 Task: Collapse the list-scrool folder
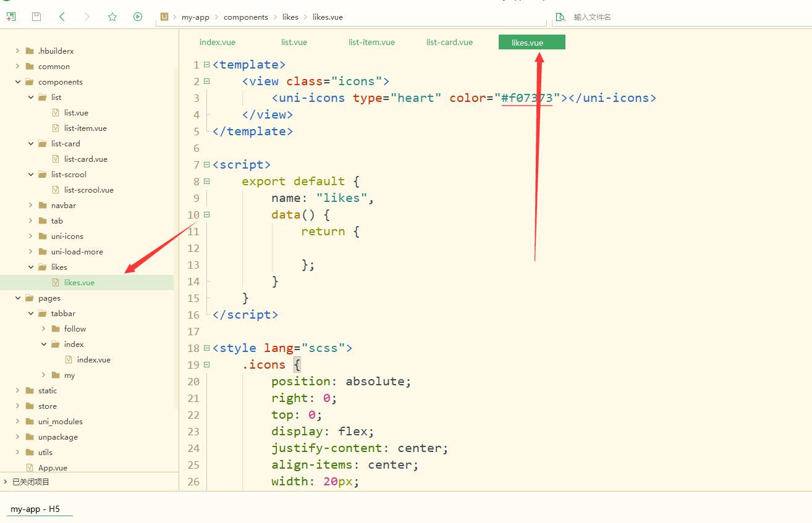(31, 174)
